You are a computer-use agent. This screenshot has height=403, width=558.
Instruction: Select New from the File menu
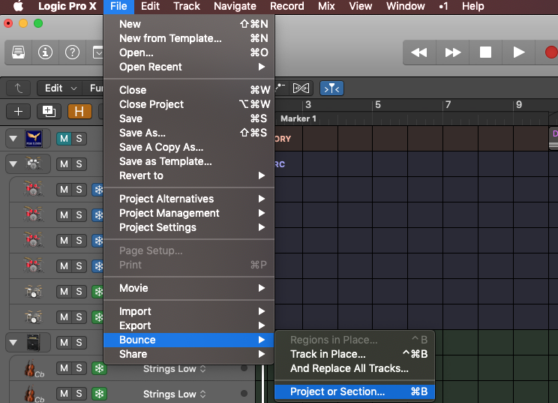pos(189,24)
